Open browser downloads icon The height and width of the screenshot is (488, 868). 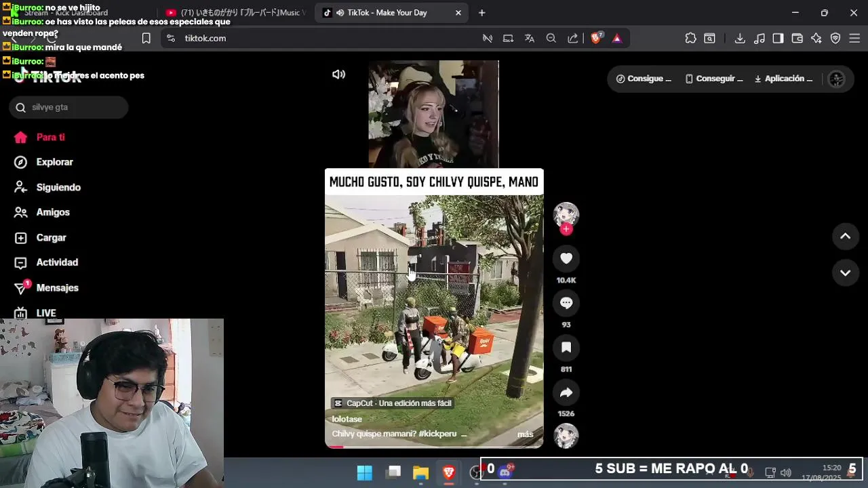(740, 39)
